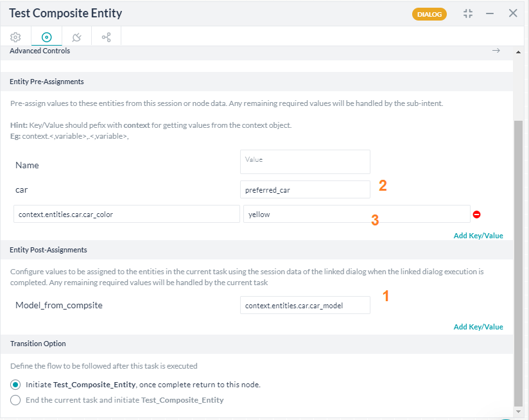Expand Advanced Controls with the arrow
The height and width of the screenshot is (420, 529).
click(x=496, y=51)
